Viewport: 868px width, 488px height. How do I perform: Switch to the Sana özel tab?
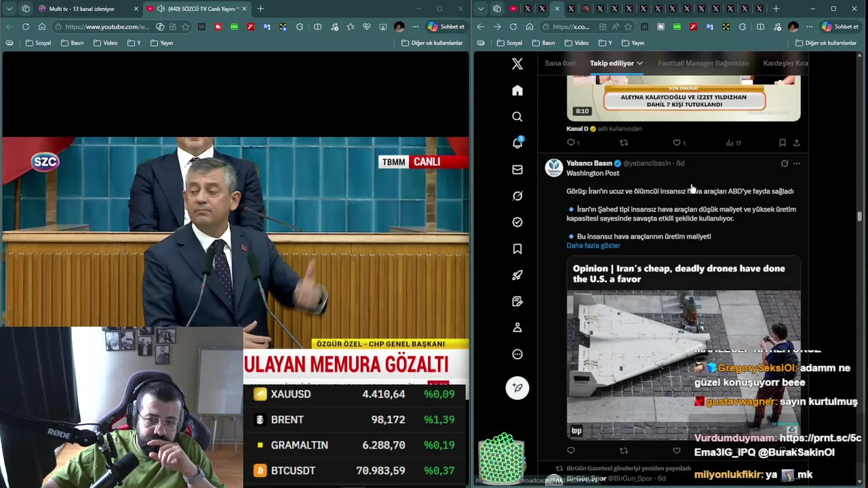point(560,63)
